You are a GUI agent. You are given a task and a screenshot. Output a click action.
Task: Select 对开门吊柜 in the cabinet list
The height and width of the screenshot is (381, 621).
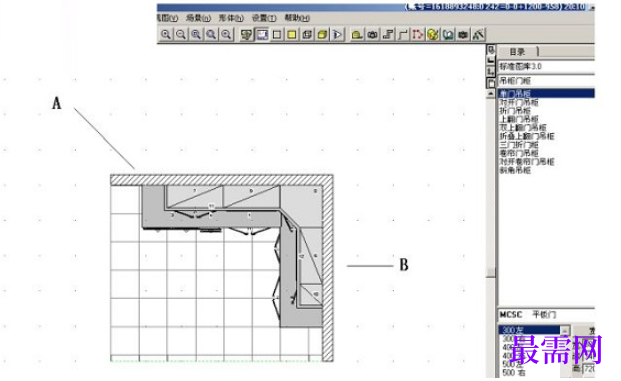click(x=519, y=102)
